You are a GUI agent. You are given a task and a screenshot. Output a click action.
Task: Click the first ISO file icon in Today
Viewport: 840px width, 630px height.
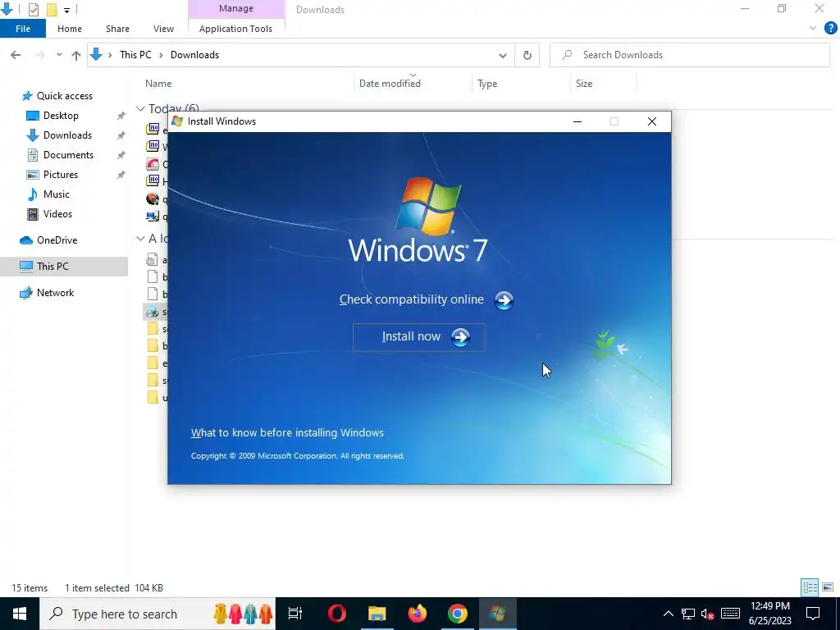pyautogui.click(x=153, y=128)
